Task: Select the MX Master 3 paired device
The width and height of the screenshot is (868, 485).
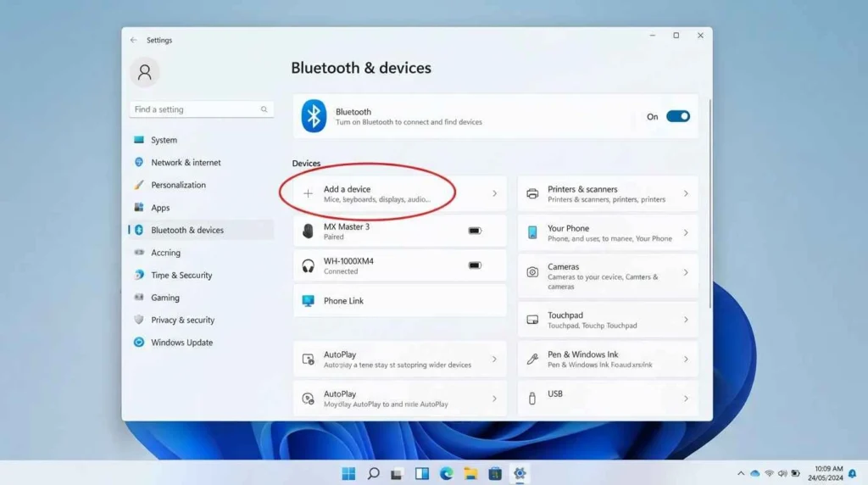Action: pyautogui.click(x=400, y=231)
